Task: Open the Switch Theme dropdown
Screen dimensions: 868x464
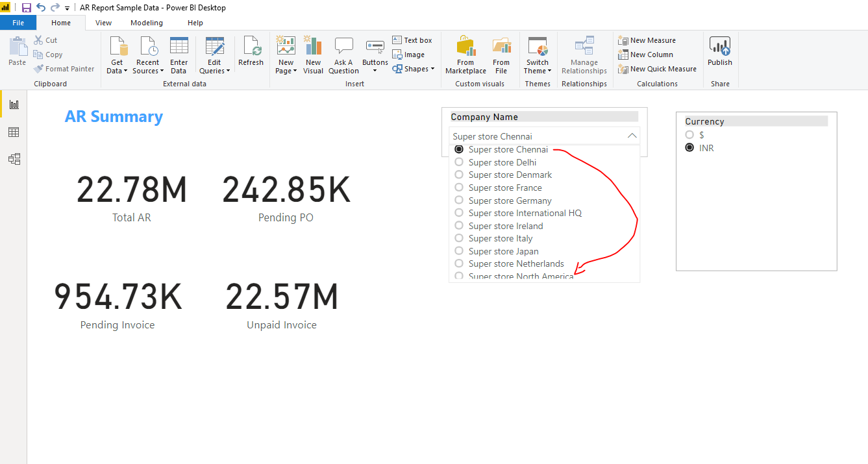Action: (x=538, y=55)
